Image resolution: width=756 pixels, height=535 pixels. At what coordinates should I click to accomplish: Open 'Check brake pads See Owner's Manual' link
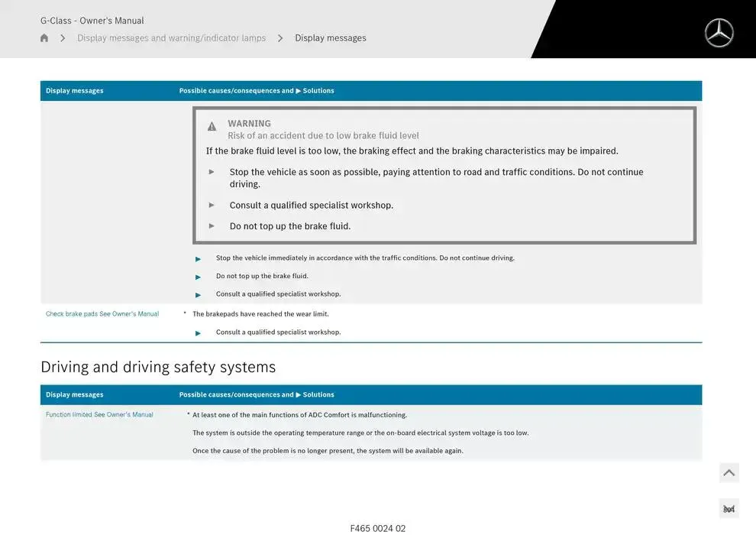pyautogui.click(x=102, y=314)
